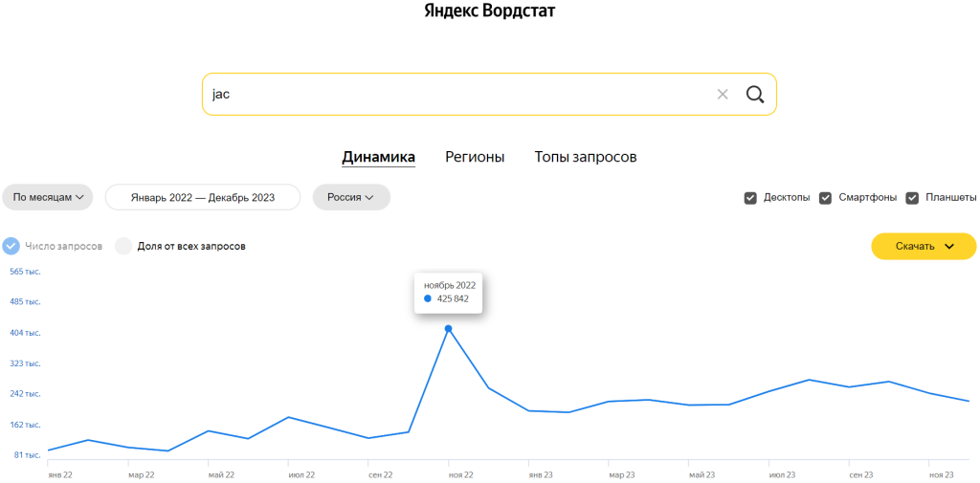Click the июл 23 axis label
The width and height of the screenshot is (980, 483).
(x=782, y=475)
